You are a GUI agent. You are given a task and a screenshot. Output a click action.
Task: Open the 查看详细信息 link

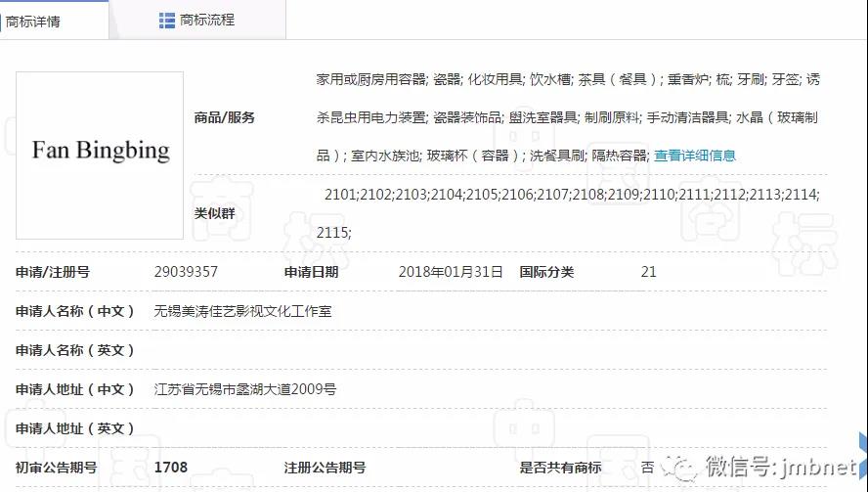[x=695, y=156]
